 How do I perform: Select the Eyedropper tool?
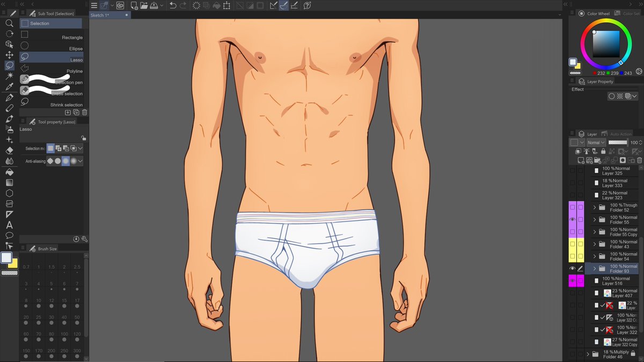pyautogui.click(x=9, y=86)
